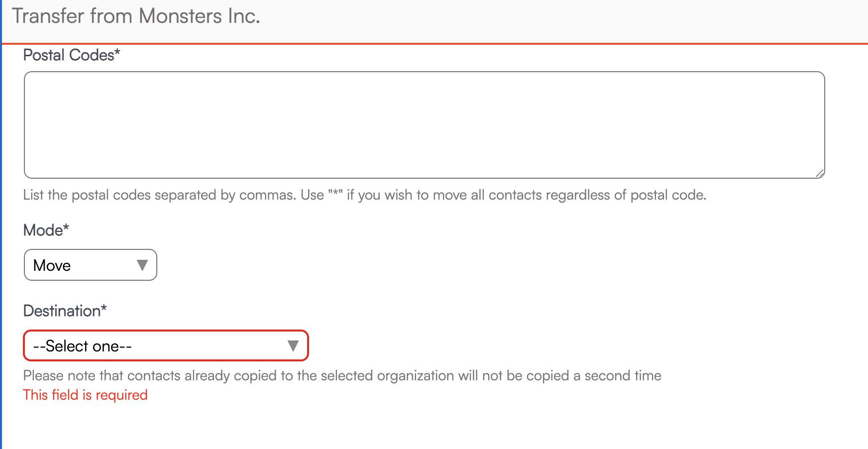Viewport: 868px width, 449px height.
Task: Click the orange divider below the header
Action: [434, 44]
